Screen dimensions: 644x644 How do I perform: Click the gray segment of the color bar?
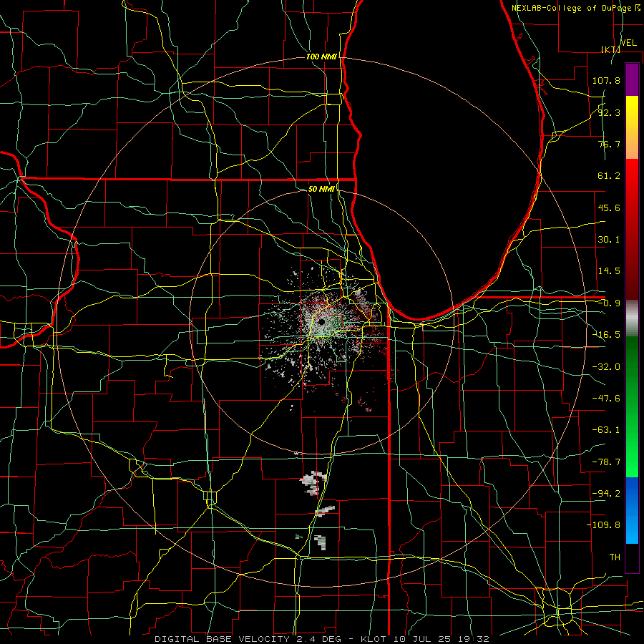[x=632, y=318]
